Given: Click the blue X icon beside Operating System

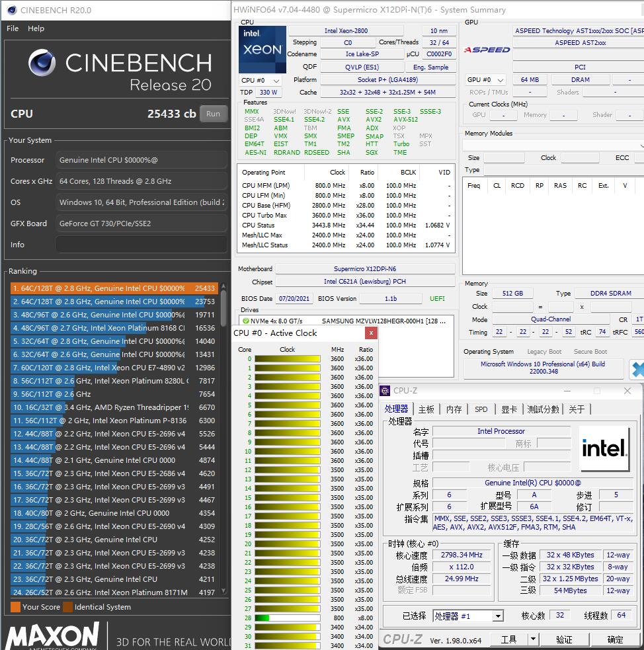Looking at the screenshot, I should click(x=637, y=369).
